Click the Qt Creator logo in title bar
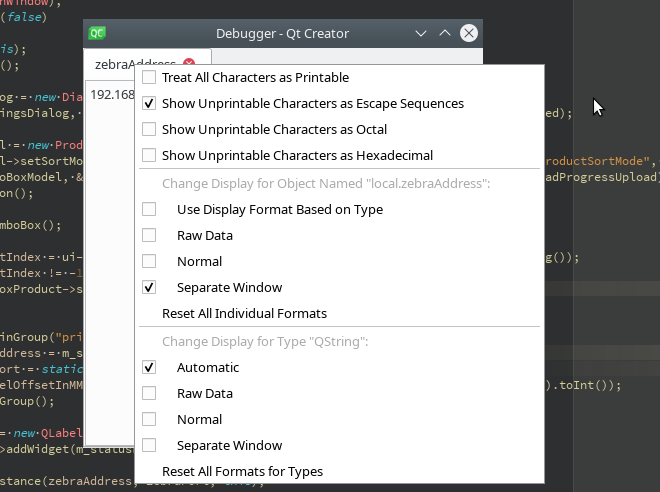 pyautogui.click(x=98, y=33)
